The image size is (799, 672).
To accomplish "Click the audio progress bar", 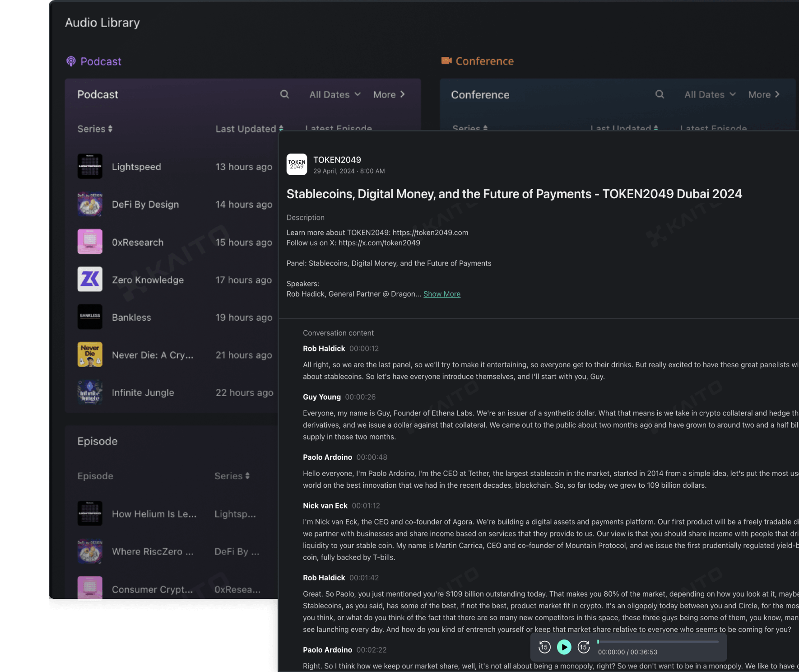I will [x=658, y=641].
